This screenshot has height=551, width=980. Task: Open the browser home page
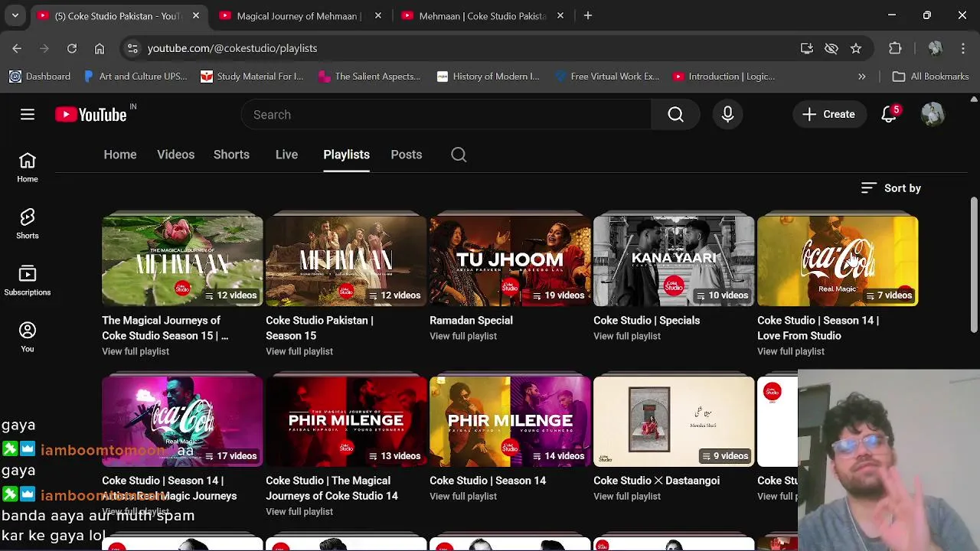[x=100, y=48]
